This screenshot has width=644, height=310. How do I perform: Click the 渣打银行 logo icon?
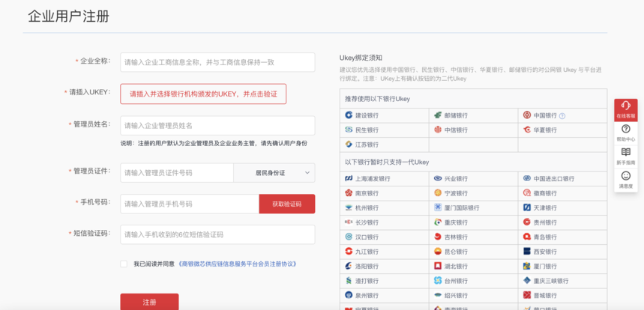(x=349, y=281)
